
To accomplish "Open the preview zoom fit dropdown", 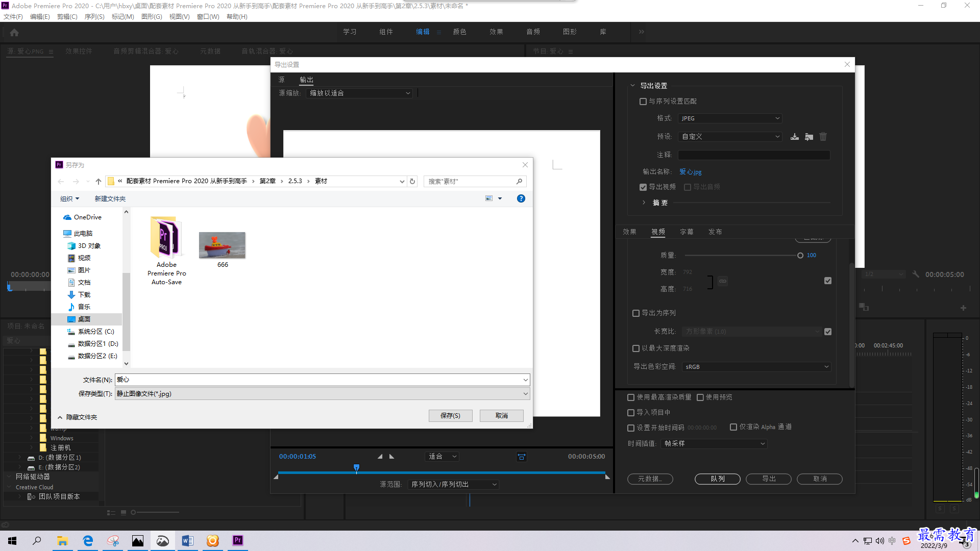I will pyautogui.click(x=443, y=457).
